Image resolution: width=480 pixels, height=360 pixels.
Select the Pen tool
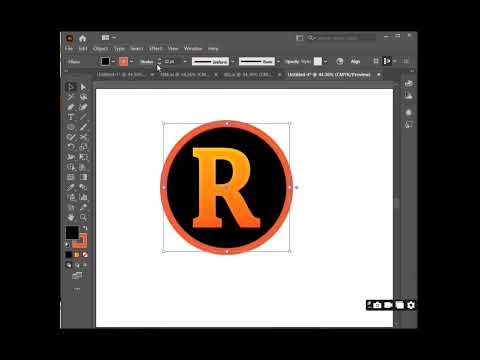pos(71,107)
